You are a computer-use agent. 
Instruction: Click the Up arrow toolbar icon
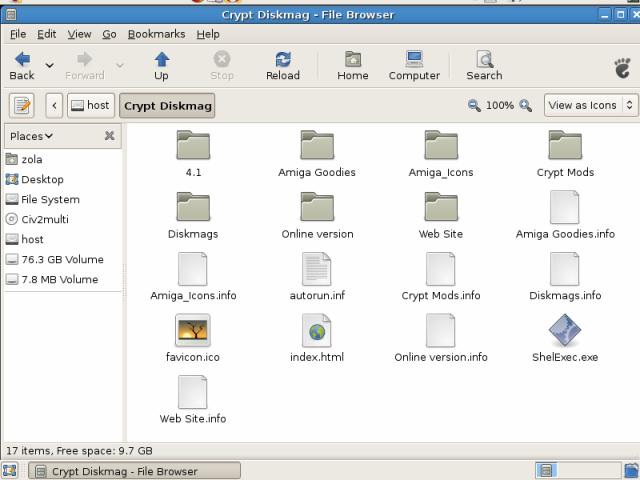[161, 66]
